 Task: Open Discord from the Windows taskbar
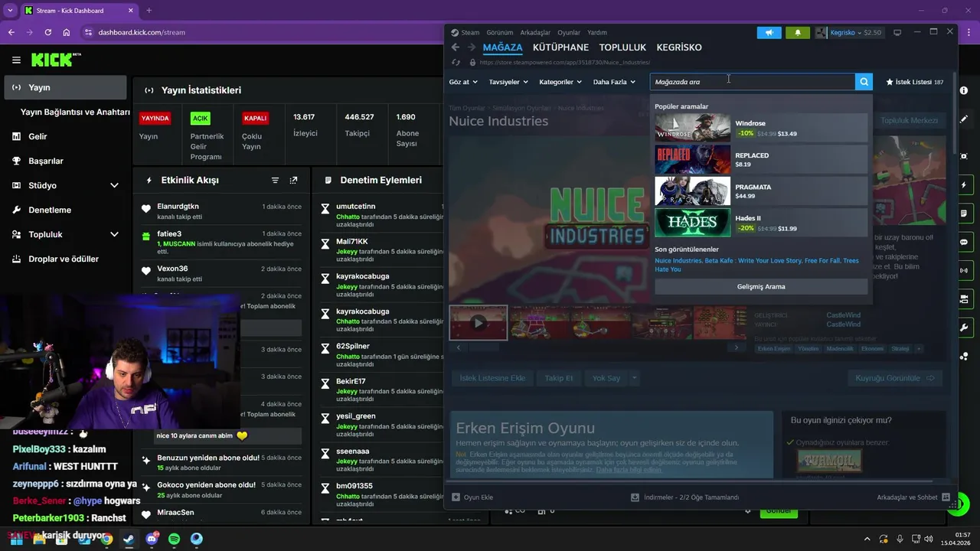point(152,539)
